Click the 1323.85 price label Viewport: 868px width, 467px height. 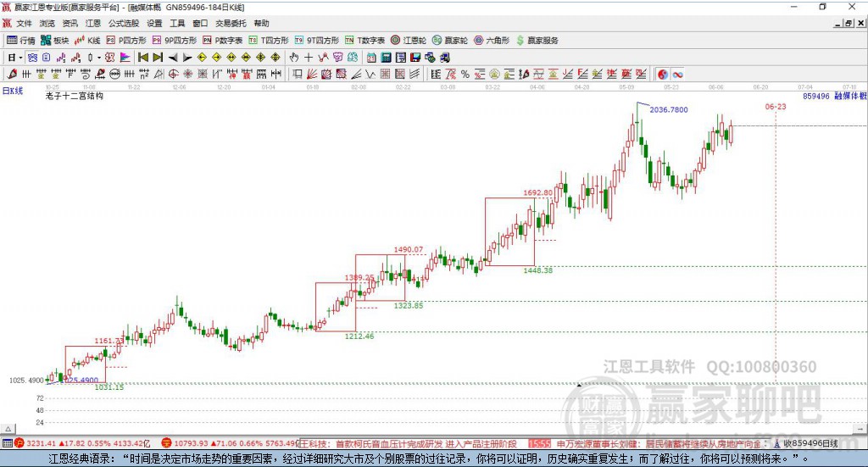click(x=409, y=305)
